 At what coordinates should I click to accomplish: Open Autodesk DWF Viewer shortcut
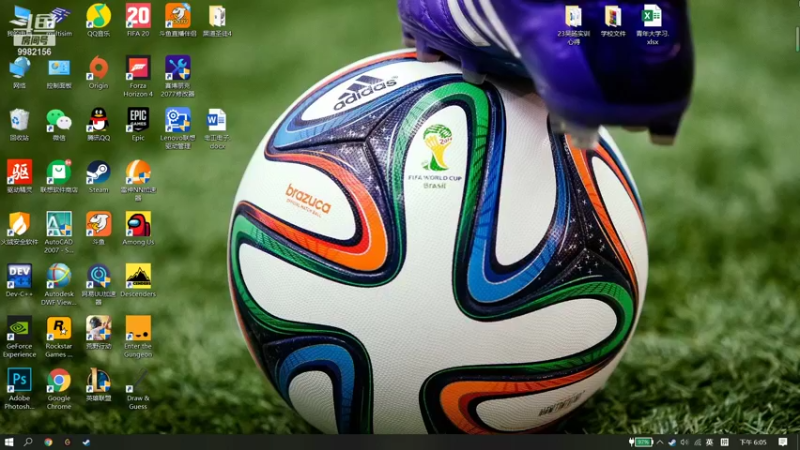pyautogui.click(x=59, y=284)
